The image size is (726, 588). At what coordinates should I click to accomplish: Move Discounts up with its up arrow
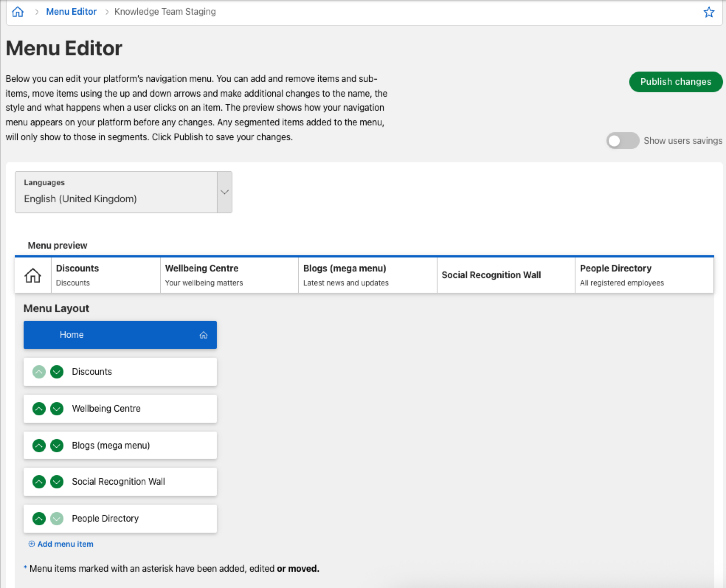coord(39,372)
